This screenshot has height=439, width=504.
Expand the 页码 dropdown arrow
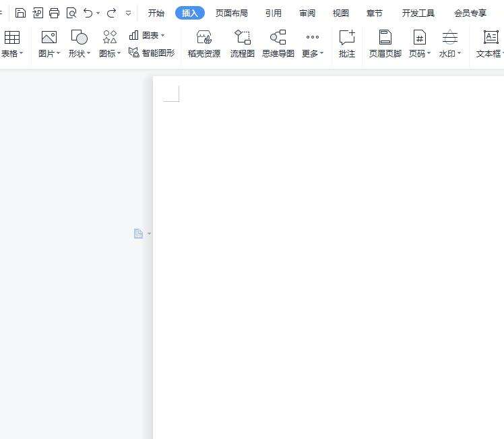[429, 53]
